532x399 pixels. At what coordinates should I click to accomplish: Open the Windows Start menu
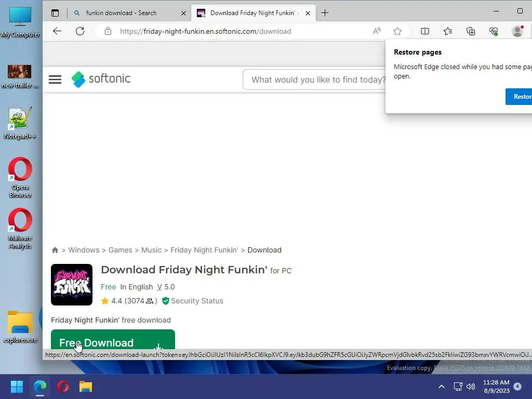(17, 387)
